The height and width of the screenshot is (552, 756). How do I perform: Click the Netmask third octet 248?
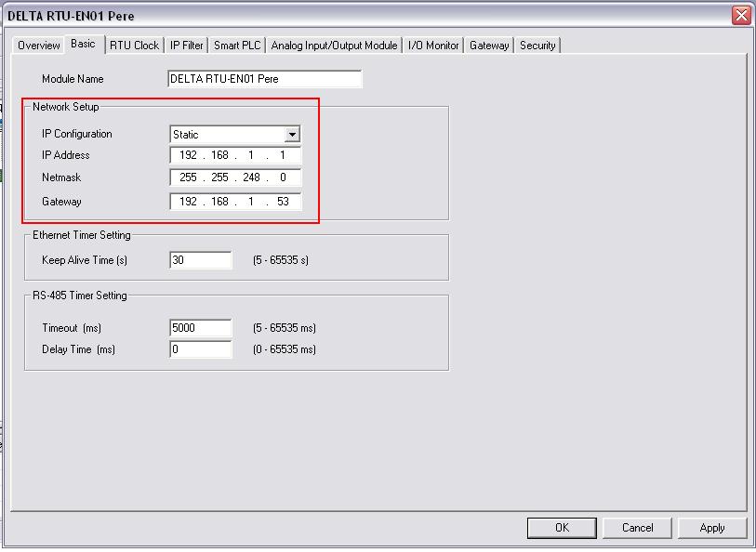[x=251, y=177]
